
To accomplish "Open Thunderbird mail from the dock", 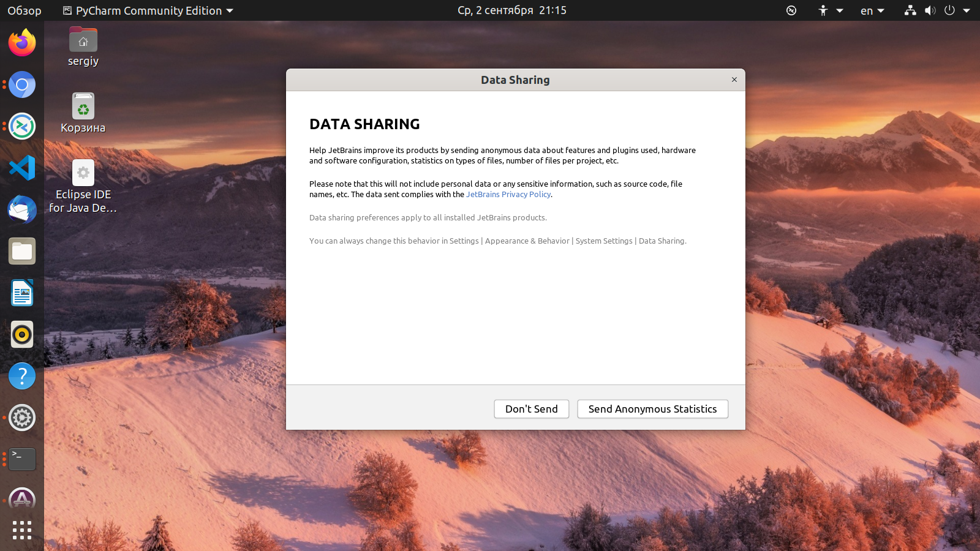I will 22,209.
